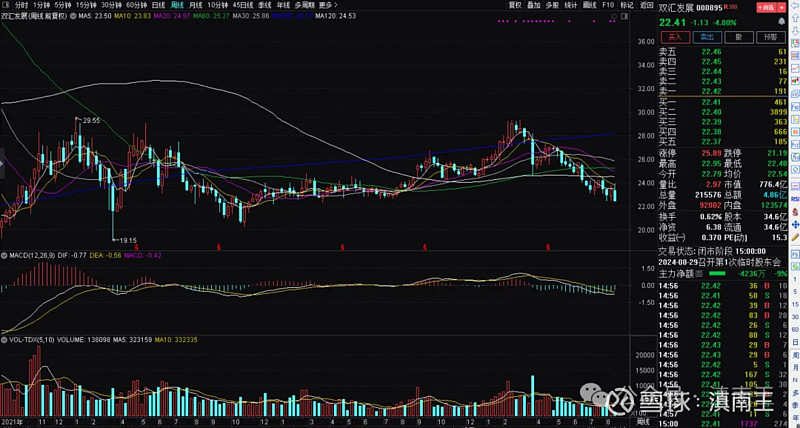Switch to the 分时 intraday view
Screen dimensions: 800x428
[21, 5]
